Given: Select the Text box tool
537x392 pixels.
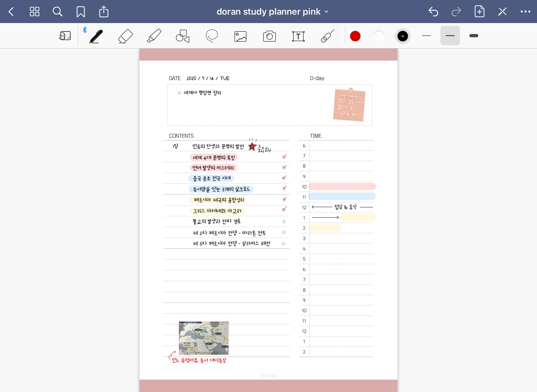Looking at the screenshot, I should pyautogui.click(x=298, y=36).
